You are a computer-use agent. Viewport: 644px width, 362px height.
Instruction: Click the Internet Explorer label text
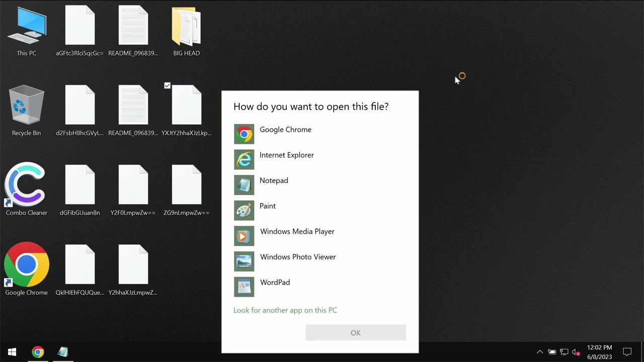coord(287,155)
